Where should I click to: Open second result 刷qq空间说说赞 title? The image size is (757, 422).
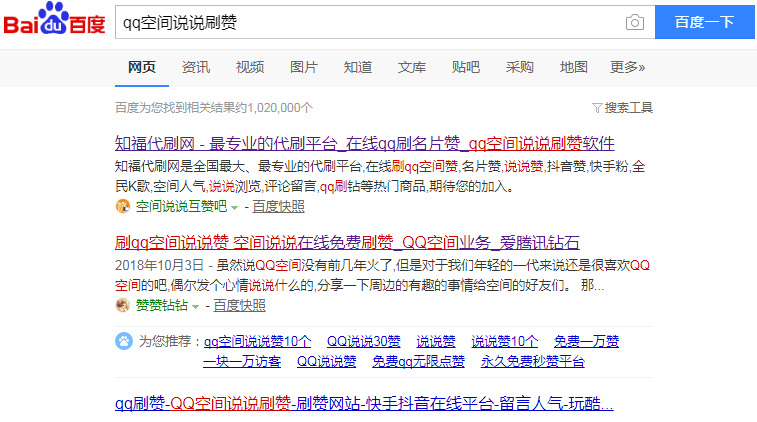(347, 242)
